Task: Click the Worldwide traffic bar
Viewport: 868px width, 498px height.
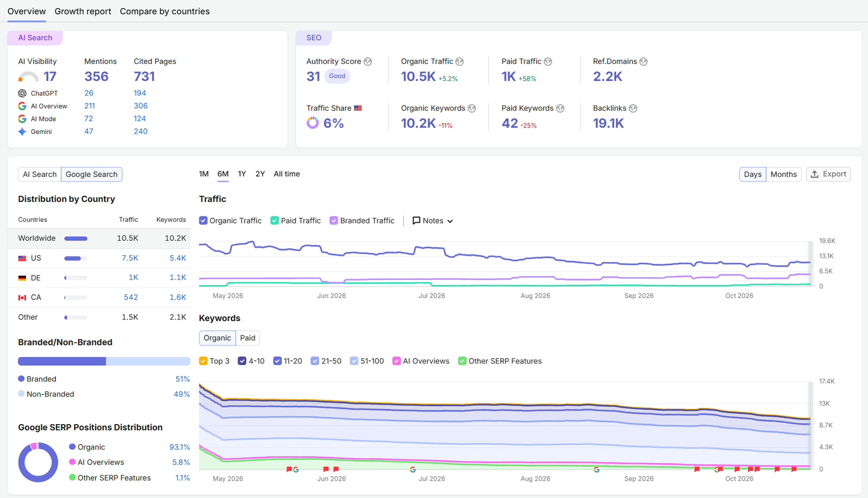Action: point(76,239)
